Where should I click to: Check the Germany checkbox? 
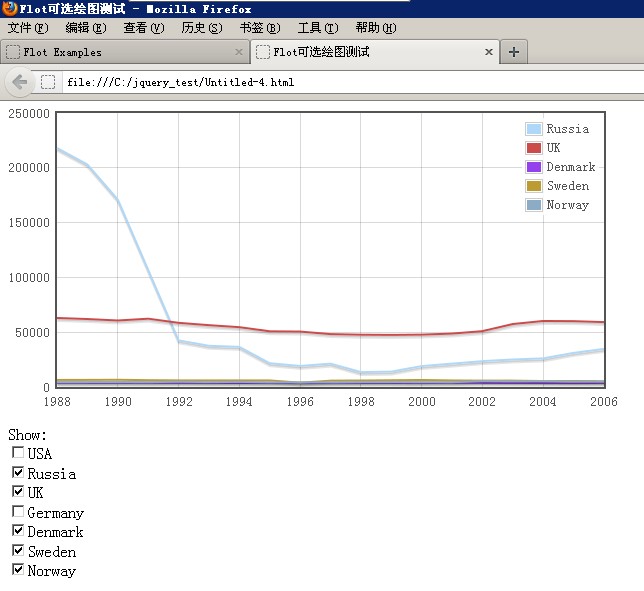click(x=18, y=512)
